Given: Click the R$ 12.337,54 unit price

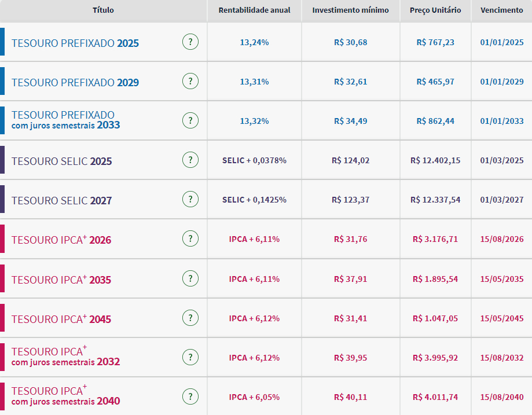Looking at the screenshot, I should [x=435, y=200].
